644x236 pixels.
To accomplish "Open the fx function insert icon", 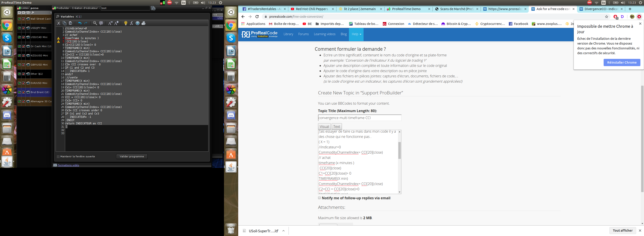I will click(x=131, y=23).
